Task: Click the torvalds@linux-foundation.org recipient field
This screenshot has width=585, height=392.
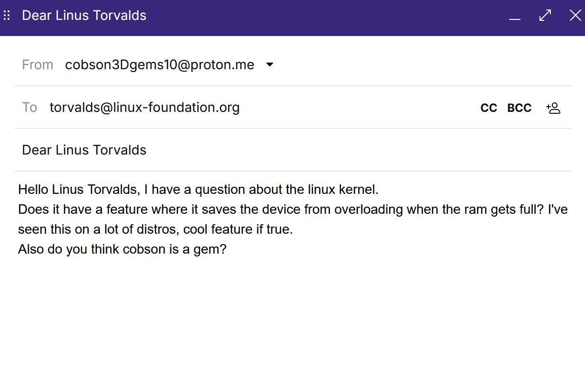Action: (x=145, y=108)
